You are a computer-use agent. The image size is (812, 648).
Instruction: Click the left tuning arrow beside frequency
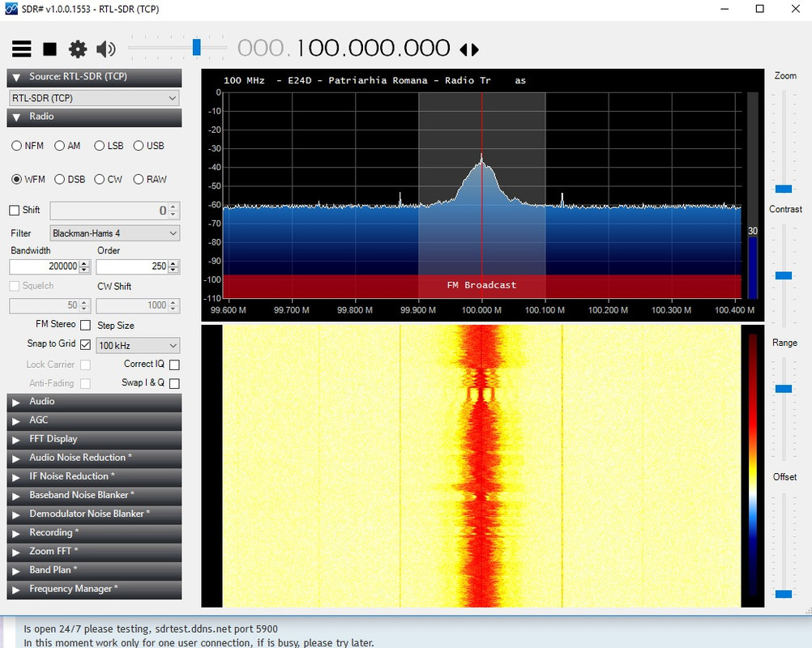[464, 49]
